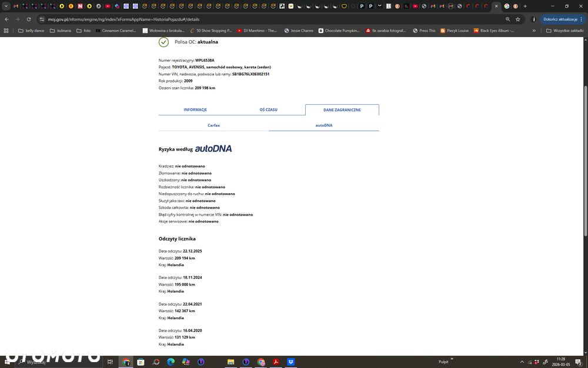This screenshot has width=588, height=368.
Task: Click last odometer value 209 198 km
Action: click(x=205, y=88)
